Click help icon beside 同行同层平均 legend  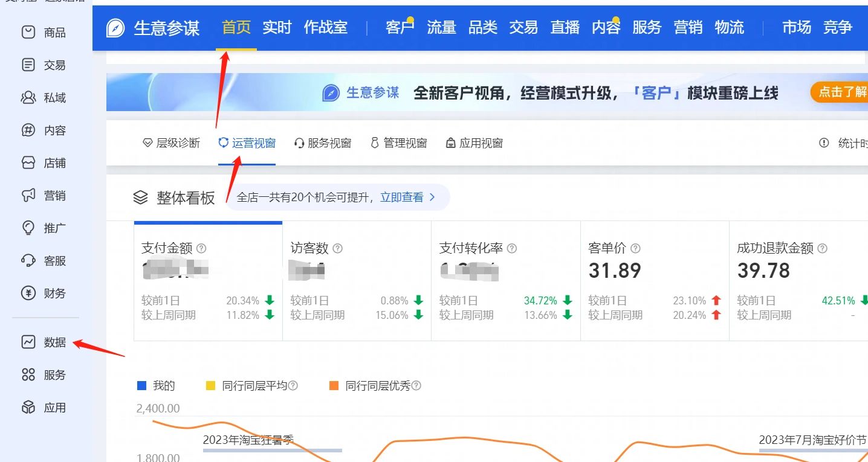click(x=293, y=385)
